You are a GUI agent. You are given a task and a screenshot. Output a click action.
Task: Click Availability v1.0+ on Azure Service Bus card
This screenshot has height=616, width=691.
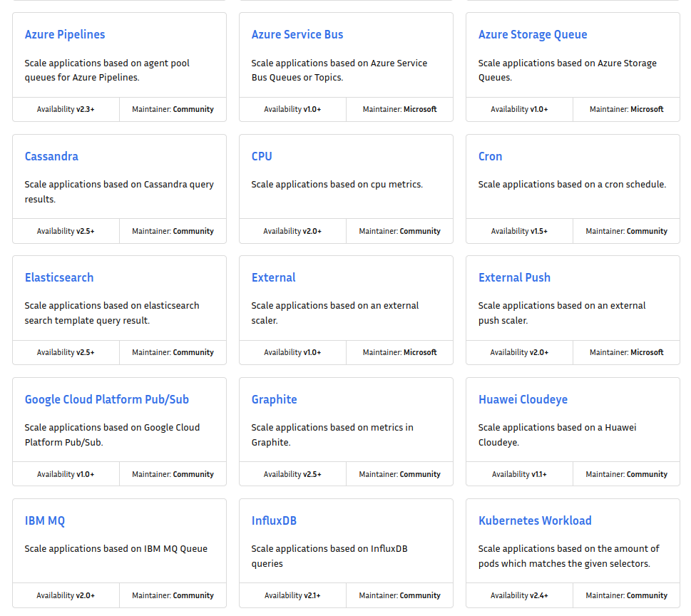[292, 109]
